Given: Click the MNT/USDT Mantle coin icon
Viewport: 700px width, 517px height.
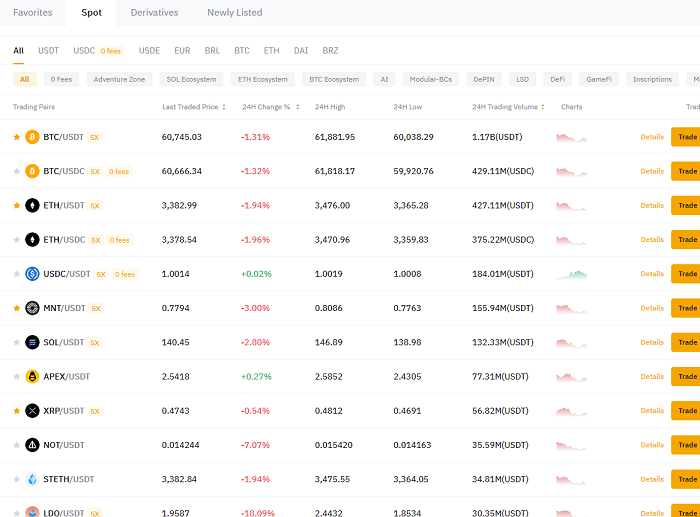Looking at the screenshot, I should (x=32, y=308).
